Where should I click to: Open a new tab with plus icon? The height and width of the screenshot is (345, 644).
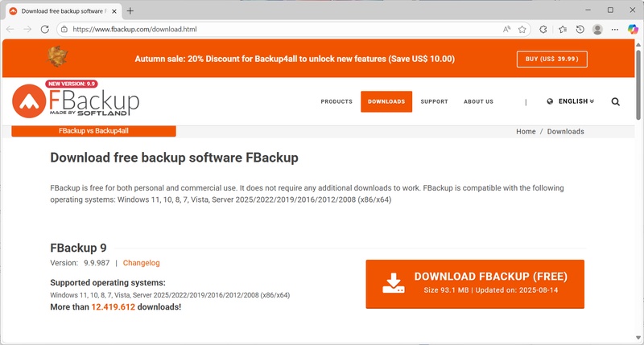coord(130,11)
